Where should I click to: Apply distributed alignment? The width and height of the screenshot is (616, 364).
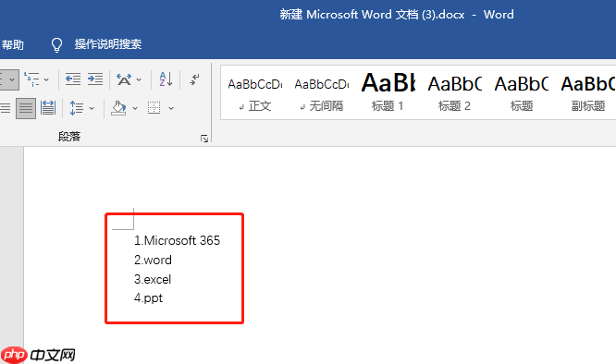point(48,108)
